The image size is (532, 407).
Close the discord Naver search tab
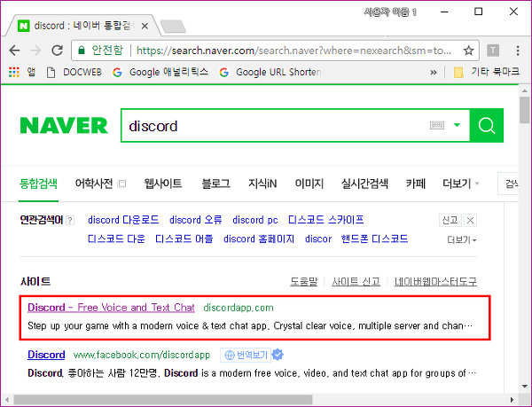click(145, 26)
